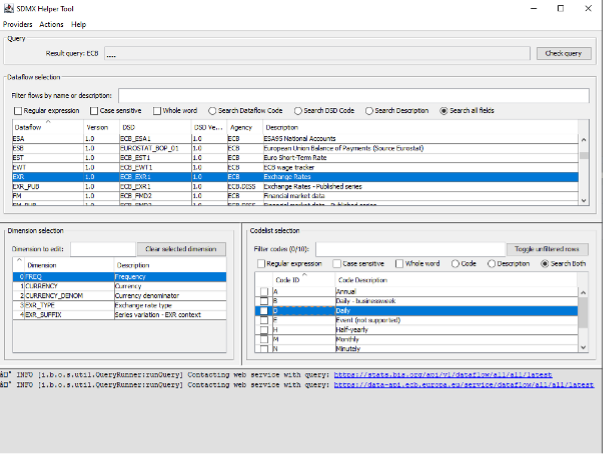Viewport: 604px width, 454px height.
Task: Tick the checkbox for code A Annual
Action: point(264,291)
